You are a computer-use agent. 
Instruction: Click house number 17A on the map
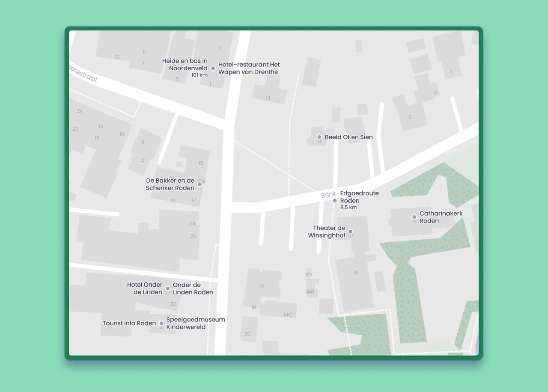point(192,224)
